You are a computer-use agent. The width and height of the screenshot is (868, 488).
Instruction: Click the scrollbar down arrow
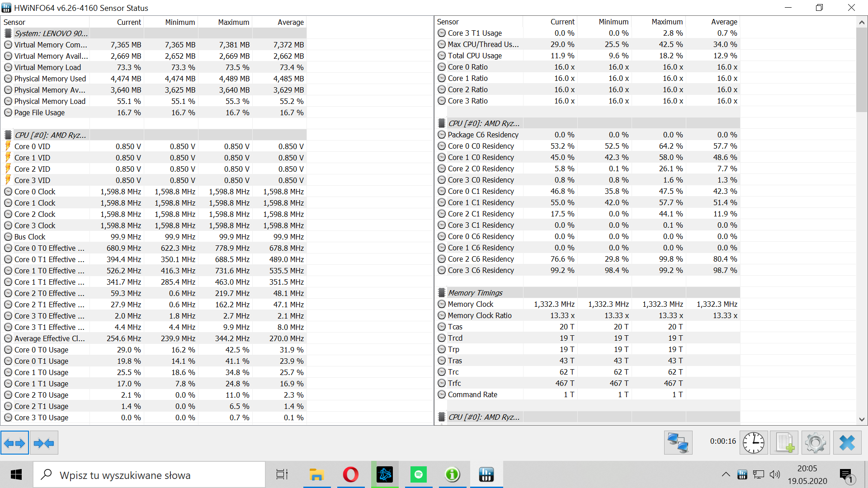pos(862,419)
